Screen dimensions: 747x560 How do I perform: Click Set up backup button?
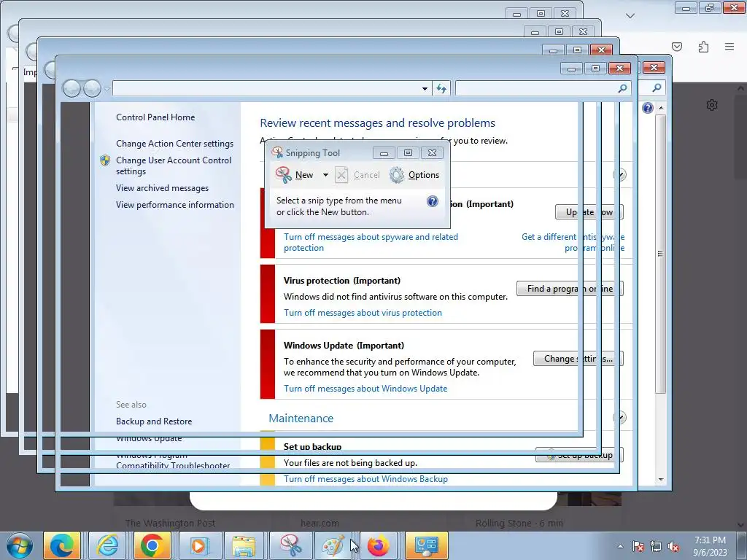click(x=579, y=455)
